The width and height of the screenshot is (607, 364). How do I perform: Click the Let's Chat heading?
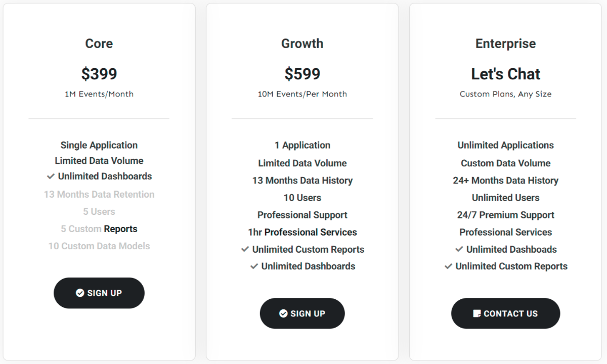[x=506, y=74]
